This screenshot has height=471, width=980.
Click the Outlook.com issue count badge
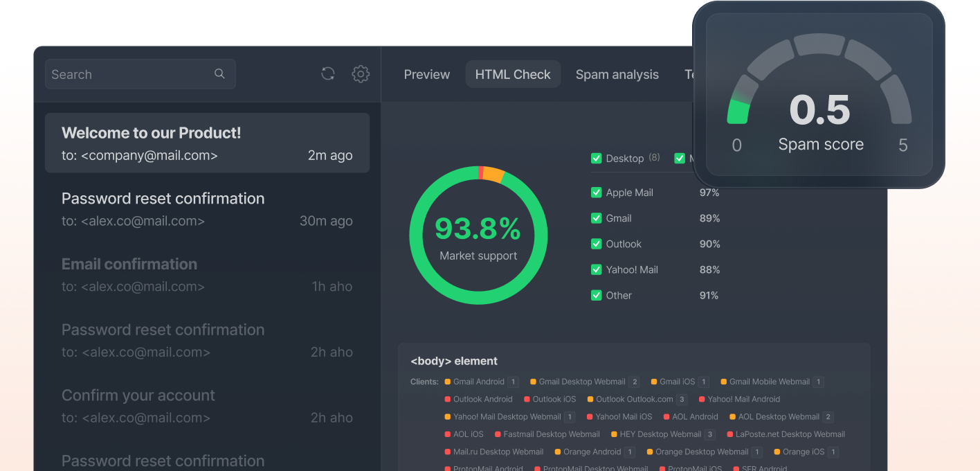[x=682, y=400]
